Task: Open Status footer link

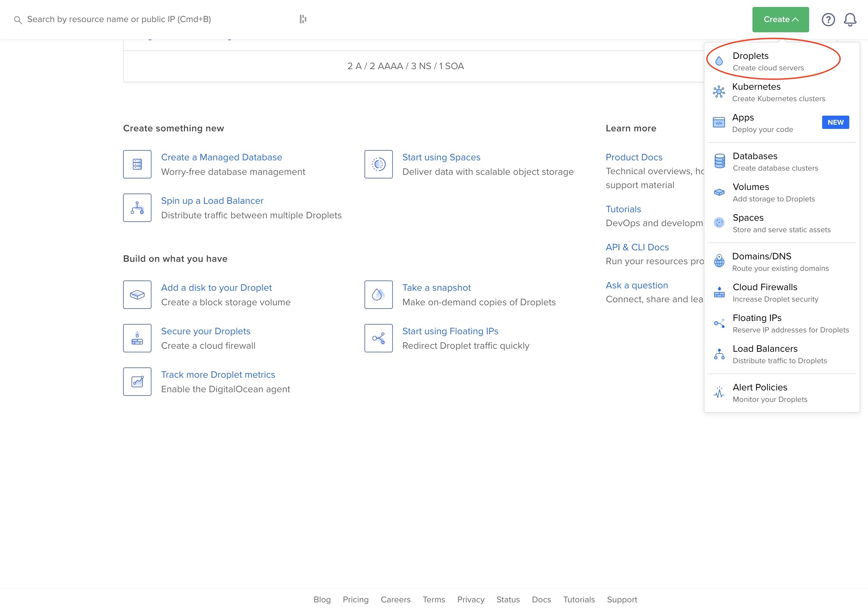Action: click(508, 600)
